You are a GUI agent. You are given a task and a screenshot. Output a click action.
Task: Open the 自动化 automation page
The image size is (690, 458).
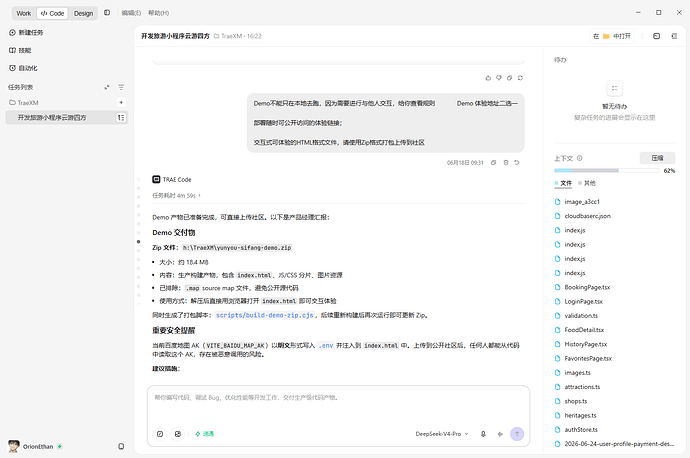[x=23, y=68]
